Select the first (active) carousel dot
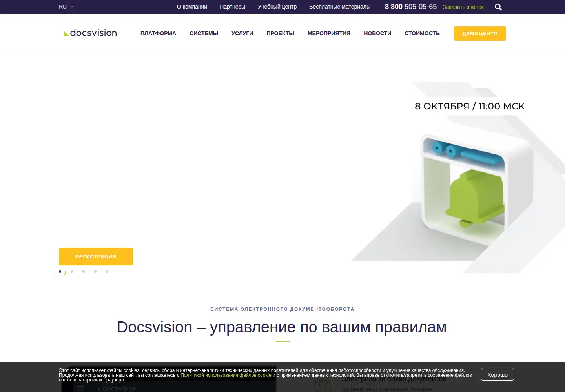Screen dimensions: 565x392 pos(60,272)
